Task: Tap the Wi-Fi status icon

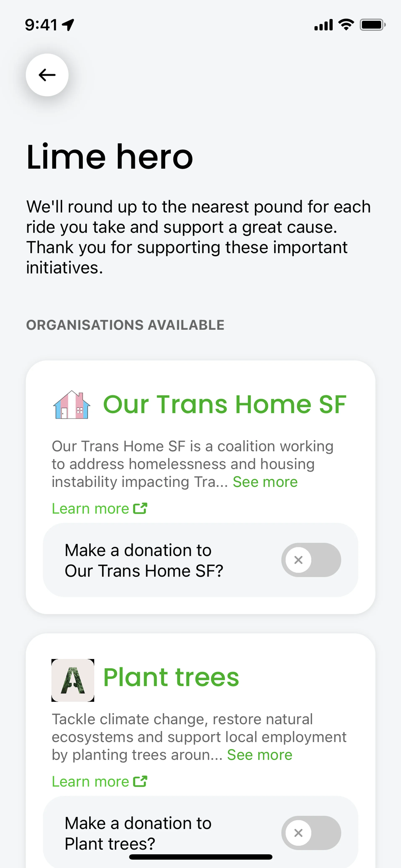Action: click(346, 25)
